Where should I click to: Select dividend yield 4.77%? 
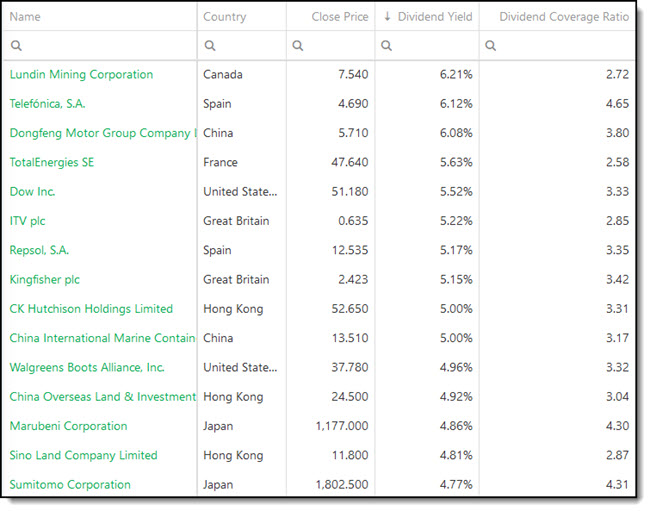(x=456, y=484)
